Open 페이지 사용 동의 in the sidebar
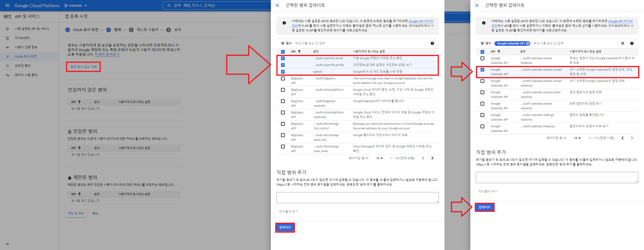 (x=26, y=75)
